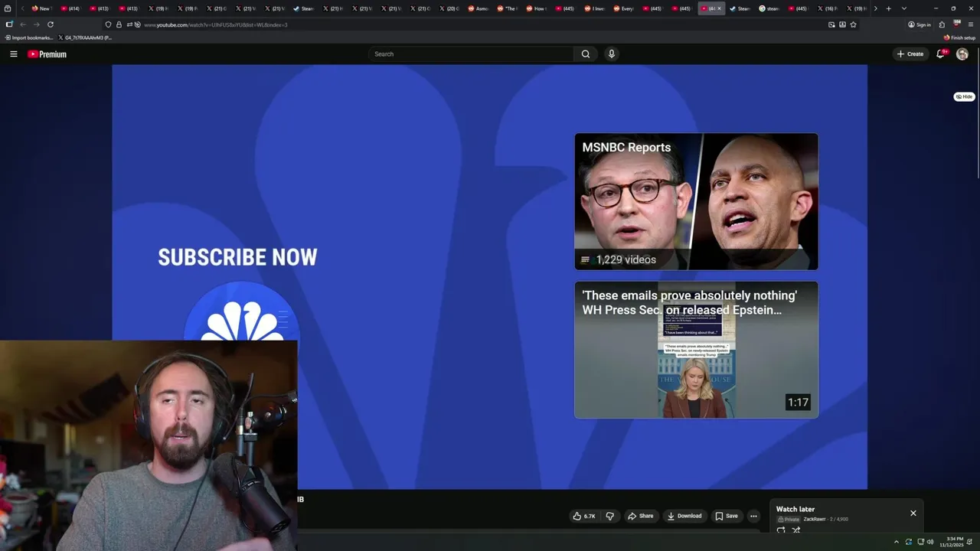Go back in browser history
The image size is (980, 551).
tap(23, 24)
